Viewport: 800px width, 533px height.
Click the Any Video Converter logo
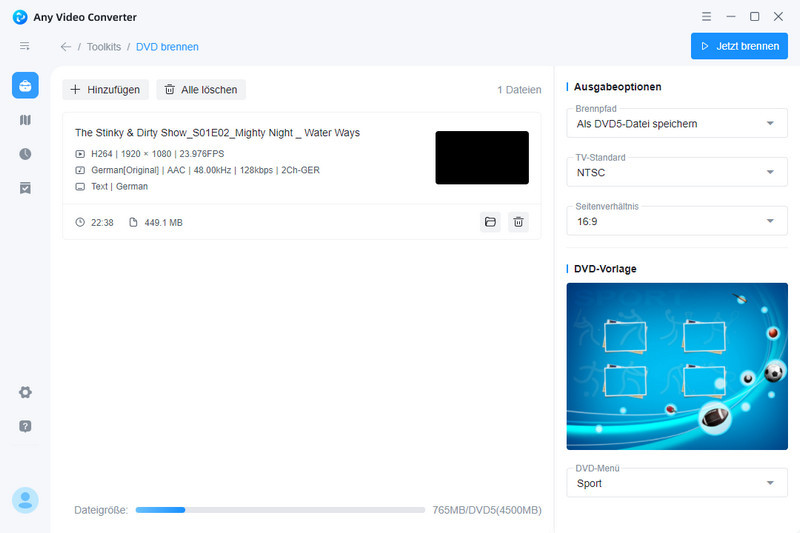pos(20,17)
